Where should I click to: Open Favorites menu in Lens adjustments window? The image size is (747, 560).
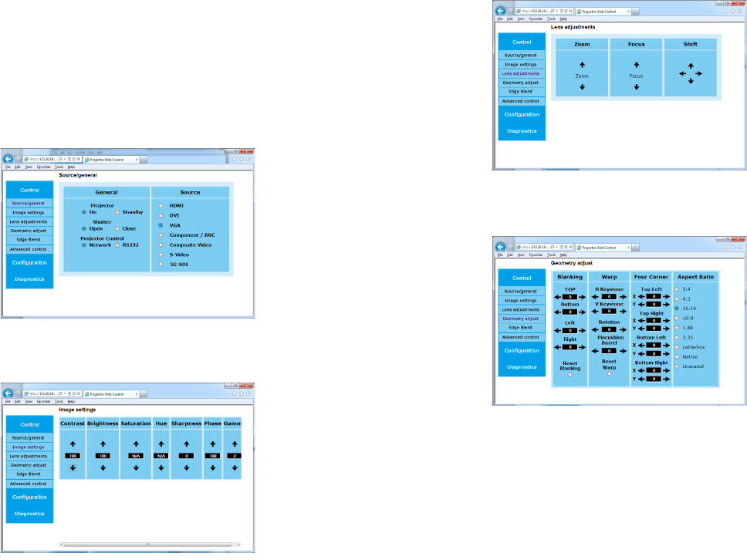pos(536,19)
